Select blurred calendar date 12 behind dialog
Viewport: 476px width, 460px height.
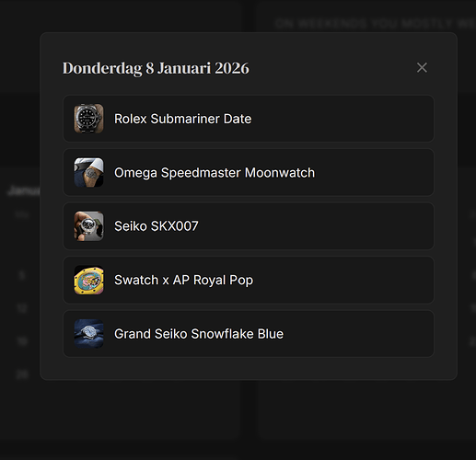pos(21,308)
